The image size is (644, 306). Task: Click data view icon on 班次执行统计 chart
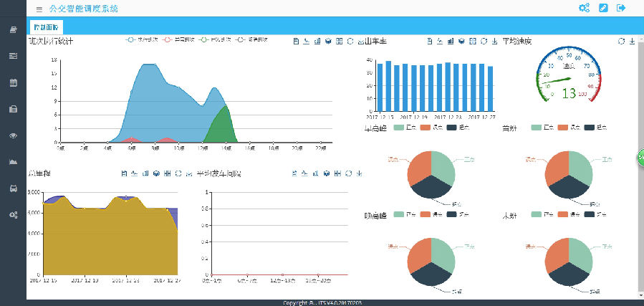click(x=296, y=42)
